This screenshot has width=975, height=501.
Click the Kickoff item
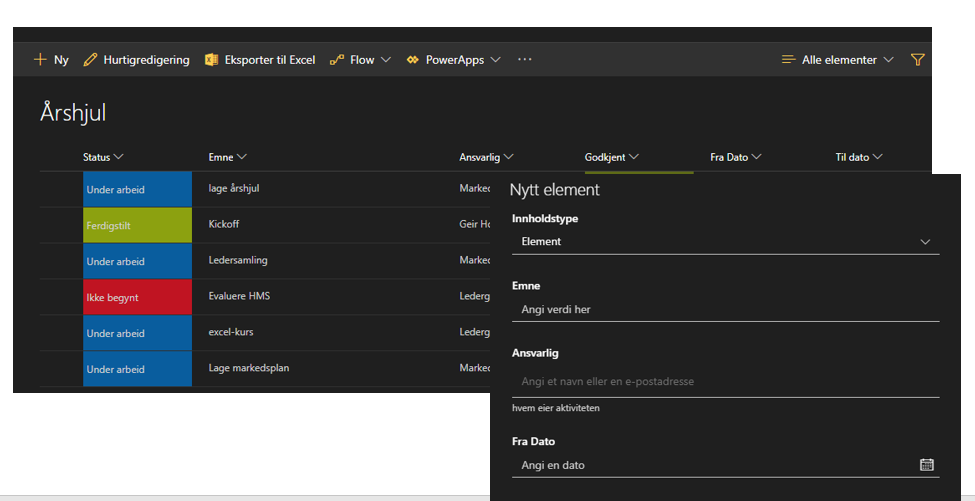point(224,224)
